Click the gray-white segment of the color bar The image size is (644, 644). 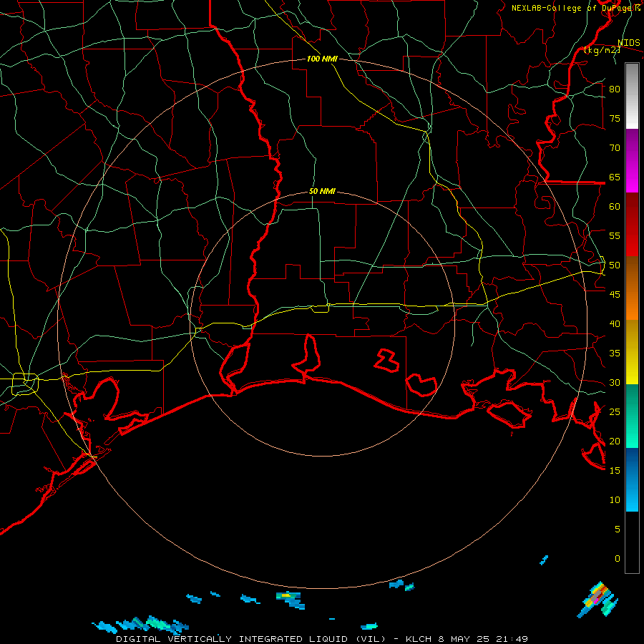pos(632,96)
